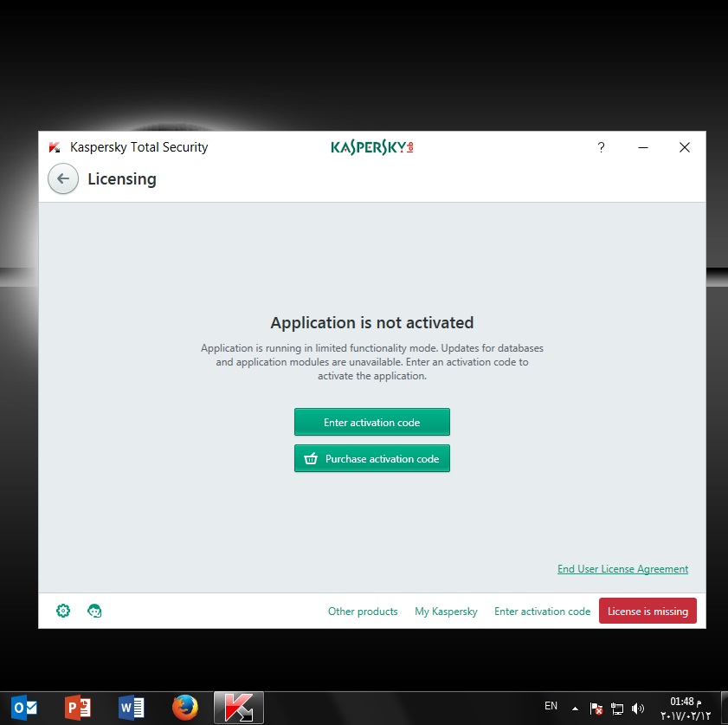728x725 pixels.
Task: Show hidden tray icons arrow
Action: [575, 709]
